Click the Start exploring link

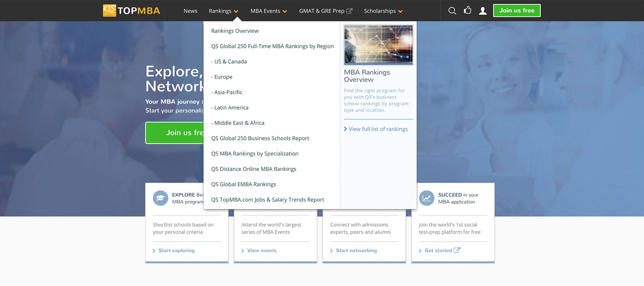point(176,250)
